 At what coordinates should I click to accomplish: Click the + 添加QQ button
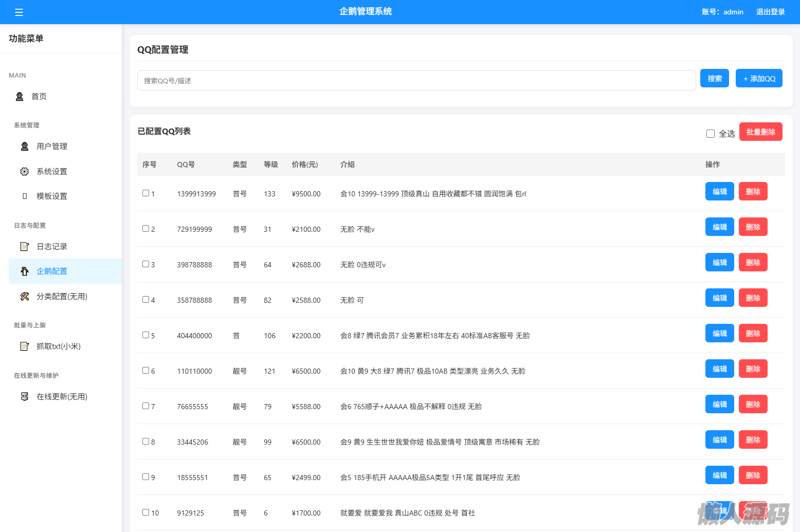click(x=759, y=79)
